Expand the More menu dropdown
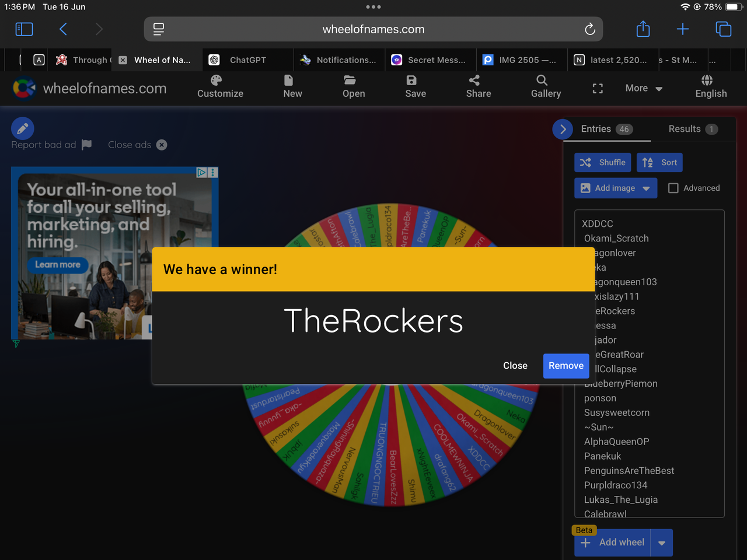 click(x=644, y=88)
